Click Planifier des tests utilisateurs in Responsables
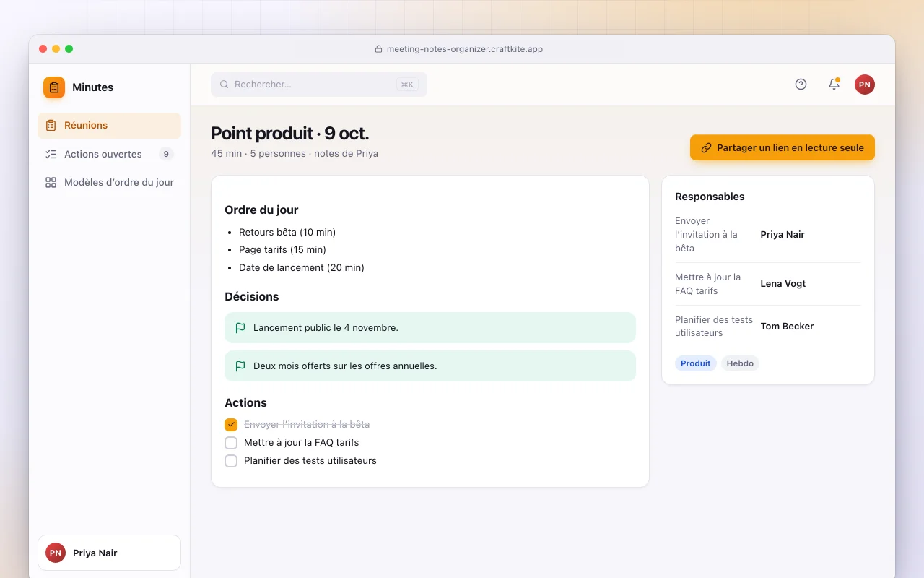The height and width of the screenshot is (578, 924). click(x=714, y=327)
